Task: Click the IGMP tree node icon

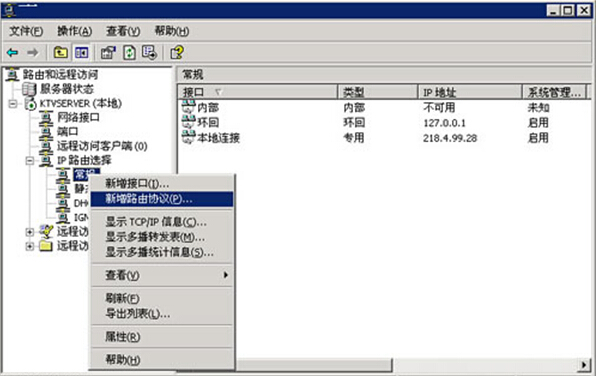Action: click(63, 217)
